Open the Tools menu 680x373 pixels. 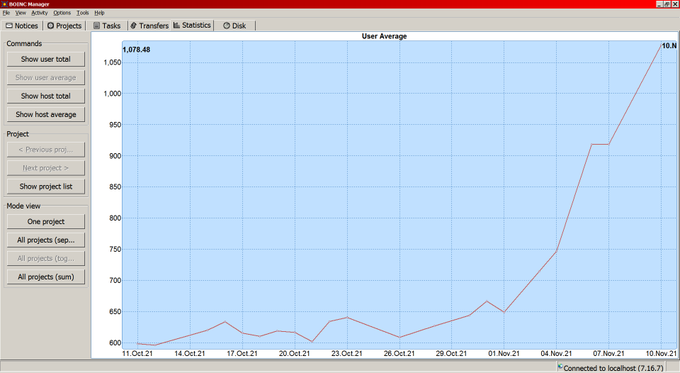(x=82, y=13)
